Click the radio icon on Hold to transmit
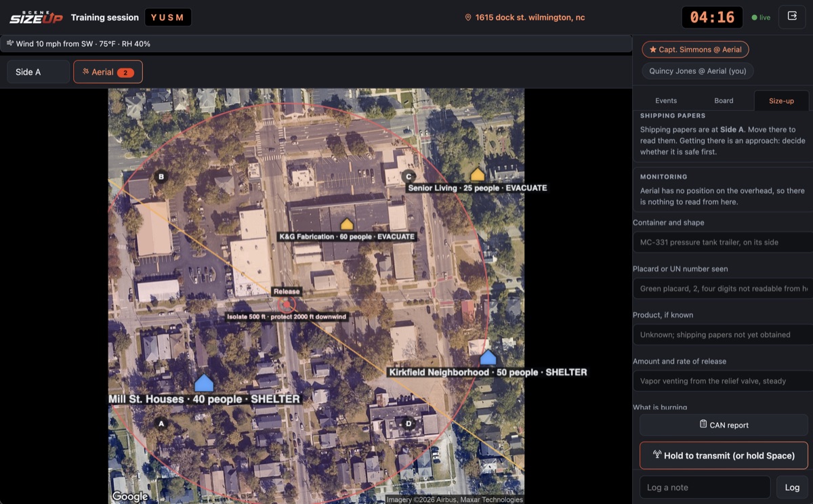813x504 pixels. tap(657, 455)
